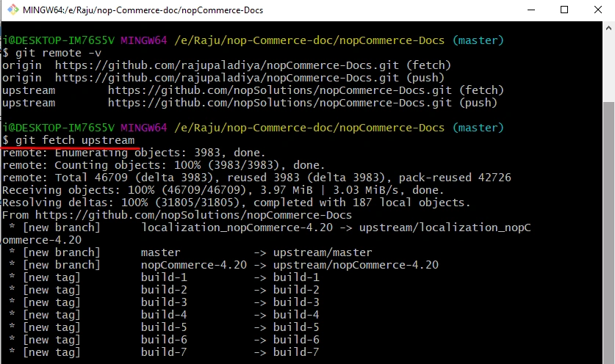Click the new tag build-2 line
The height and width of the screenshot is (364, 615).
coord(164,291)
